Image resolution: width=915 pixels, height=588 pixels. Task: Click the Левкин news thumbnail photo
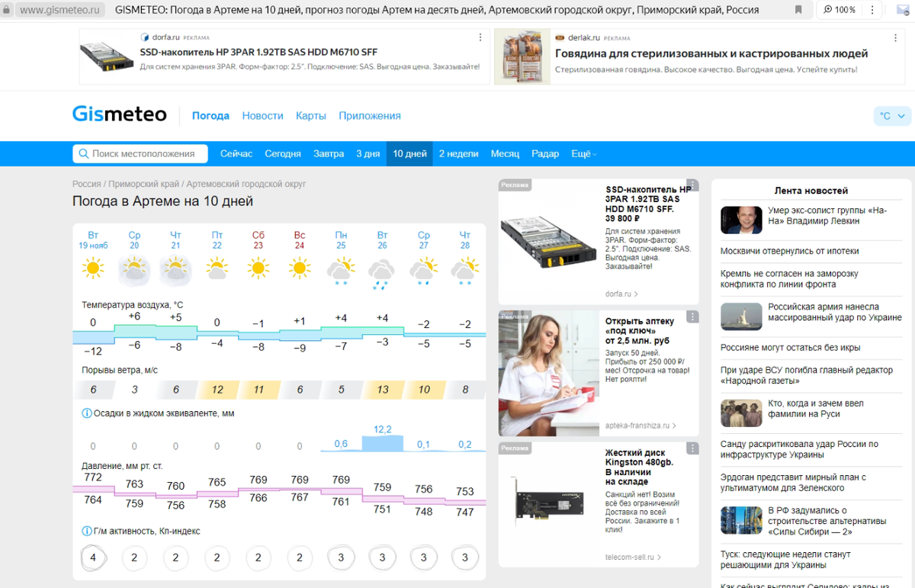pos(741,220)
